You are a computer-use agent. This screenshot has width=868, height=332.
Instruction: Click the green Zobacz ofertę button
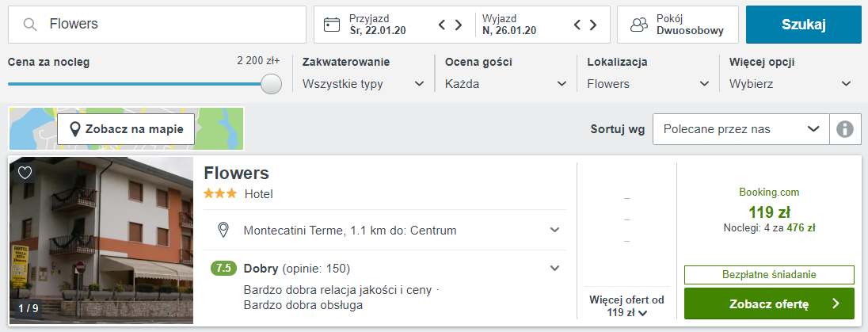point(769,303)
